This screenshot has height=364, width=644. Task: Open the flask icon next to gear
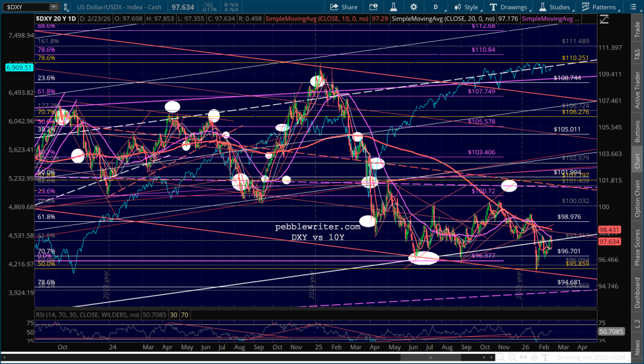[x=394, y=7]
